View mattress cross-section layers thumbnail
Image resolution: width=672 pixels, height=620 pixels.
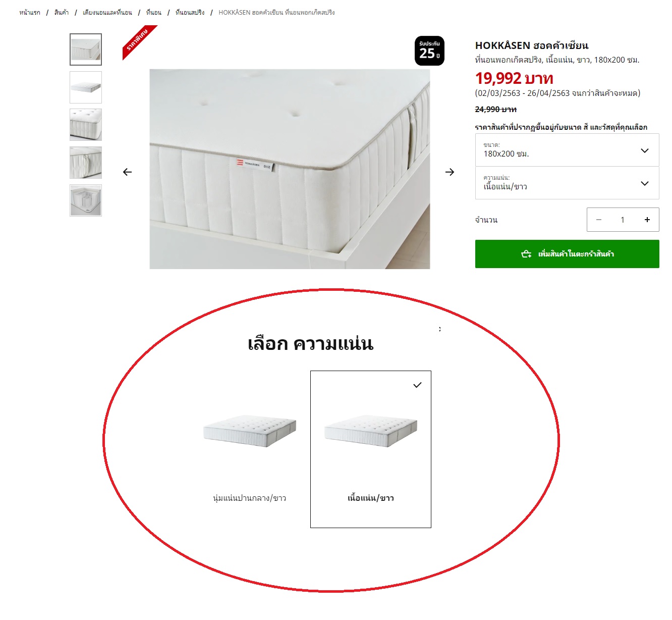[x=86, y=200]
